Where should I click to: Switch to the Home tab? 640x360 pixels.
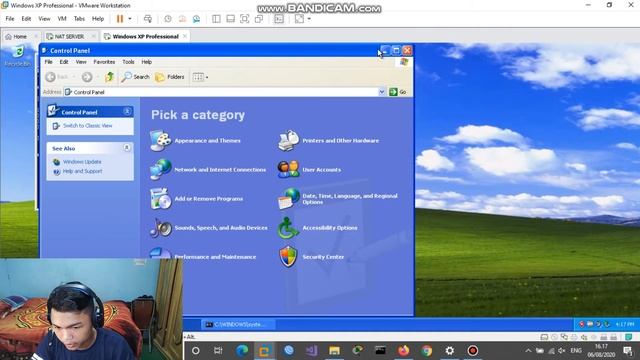click(20, 36)
